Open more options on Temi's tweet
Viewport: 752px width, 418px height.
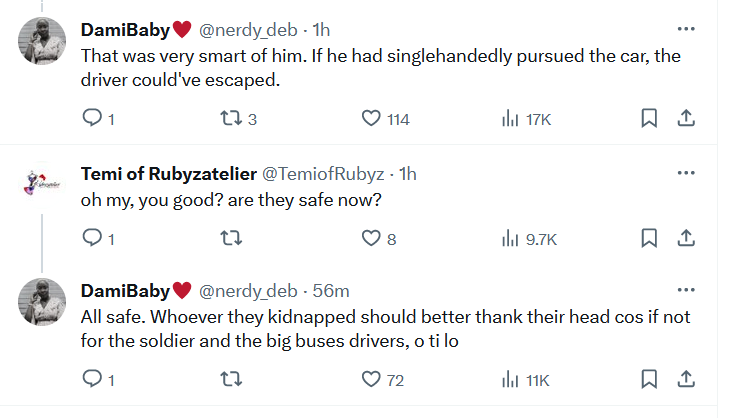tap(686, 173)
